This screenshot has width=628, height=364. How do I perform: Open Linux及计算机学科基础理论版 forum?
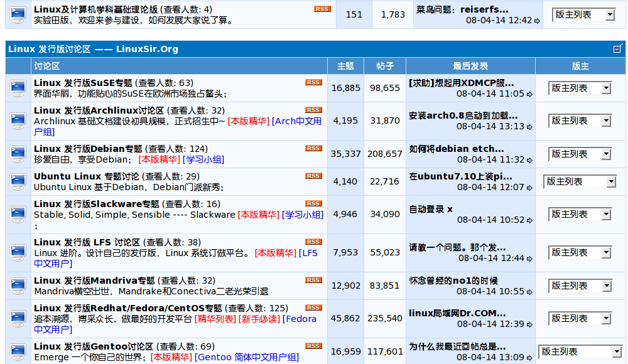pos(95,9)
